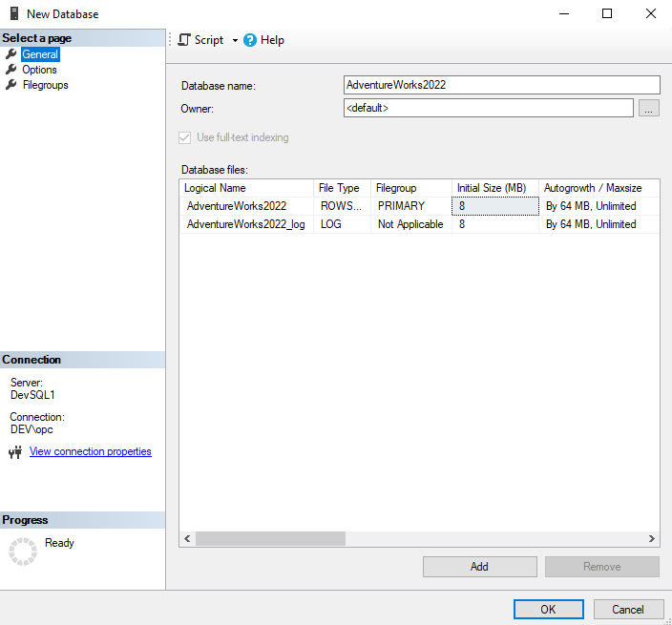Click the Script toolbar icon
The width and height of the screenshot is (672, 625).
184,40
